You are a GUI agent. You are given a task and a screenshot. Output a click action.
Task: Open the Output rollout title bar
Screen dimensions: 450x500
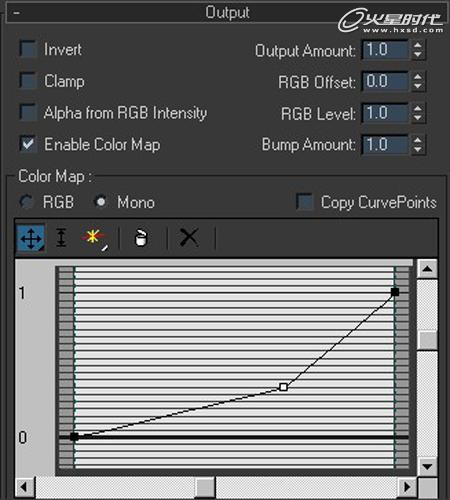pyautogui.click(x=227, y=13)
